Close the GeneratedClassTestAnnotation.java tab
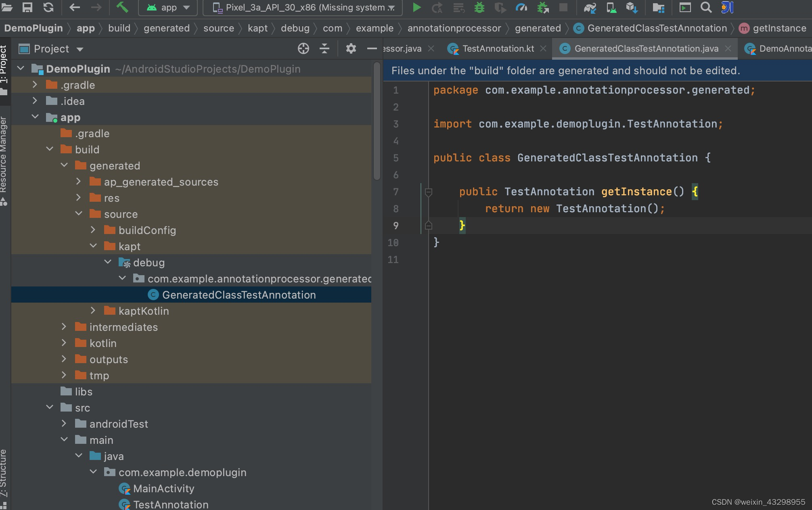 point(728,49)
